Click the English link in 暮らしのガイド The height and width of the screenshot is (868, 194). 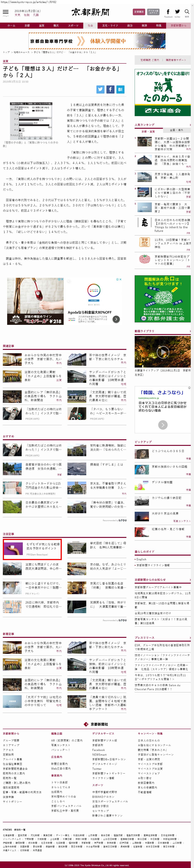pyautogui.click(x=141, y=559)
